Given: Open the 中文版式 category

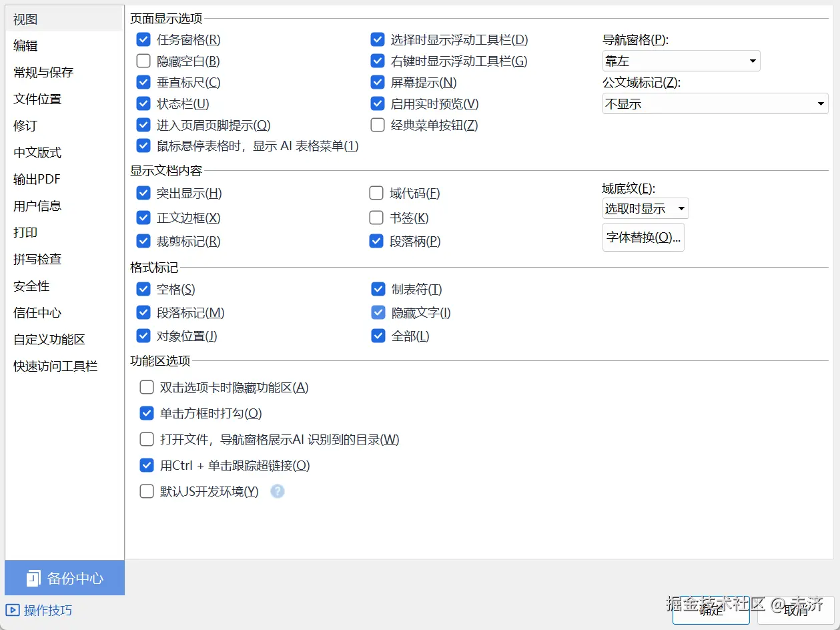Looking at the screenshot, I should pos(64,152).
